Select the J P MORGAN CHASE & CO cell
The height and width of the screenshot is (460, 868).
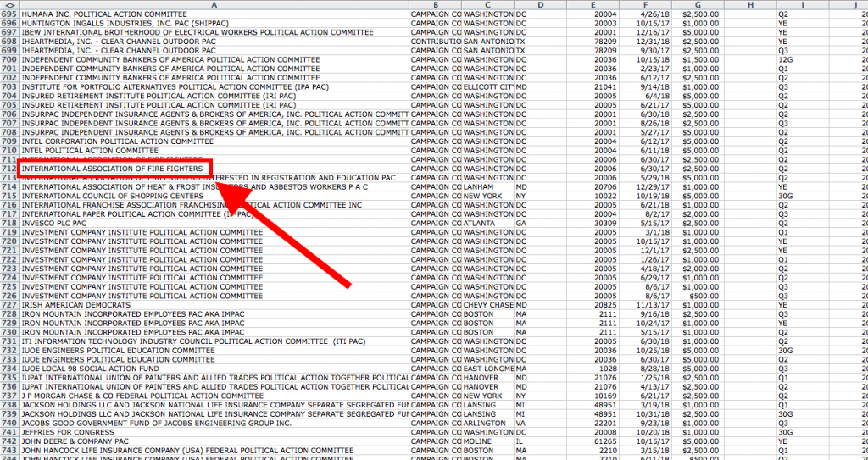click(214, 396)
